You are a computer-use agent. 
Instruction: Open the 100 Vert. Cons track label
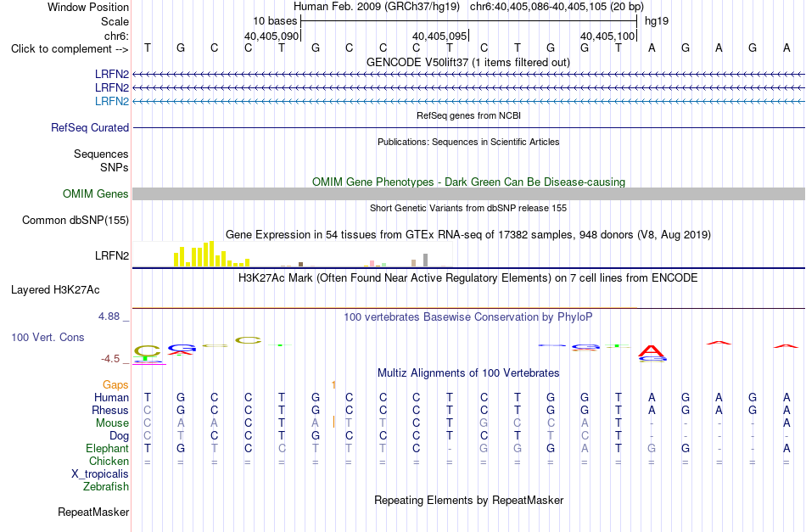(48, 337)
